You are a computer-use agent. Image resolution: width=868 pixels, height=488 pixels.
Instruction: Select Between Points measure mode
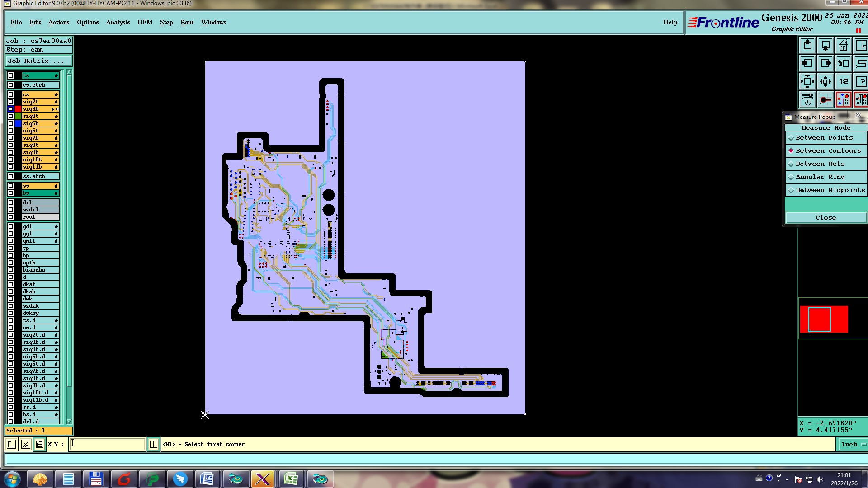coord(824,138)
